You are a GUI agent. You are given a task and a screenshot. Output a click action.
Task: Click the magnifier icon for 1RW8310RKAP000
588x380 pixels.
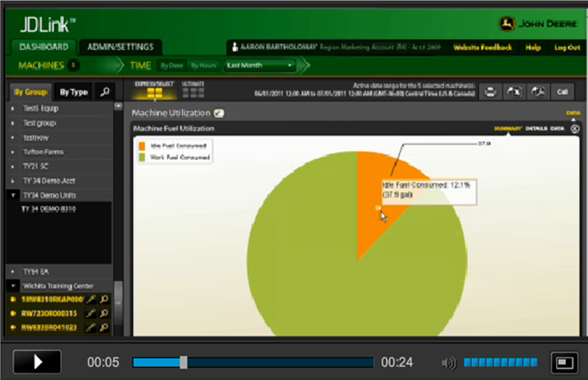(105, 299)
